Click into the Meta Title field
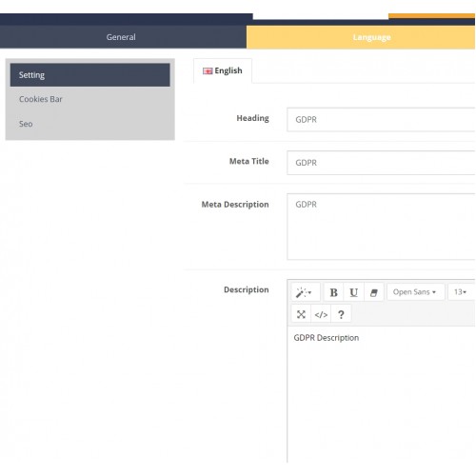The height and width of the screenshot is (476, 476). click(x=381, y=163)
